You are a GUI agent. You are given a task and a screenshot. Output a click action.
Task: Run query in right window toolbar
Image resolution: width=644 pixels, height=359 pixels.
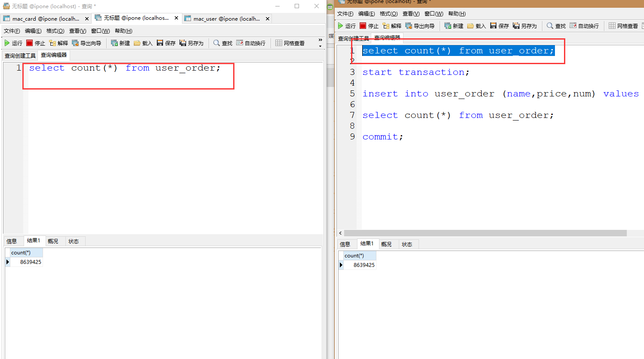click(x=347, y=26)
